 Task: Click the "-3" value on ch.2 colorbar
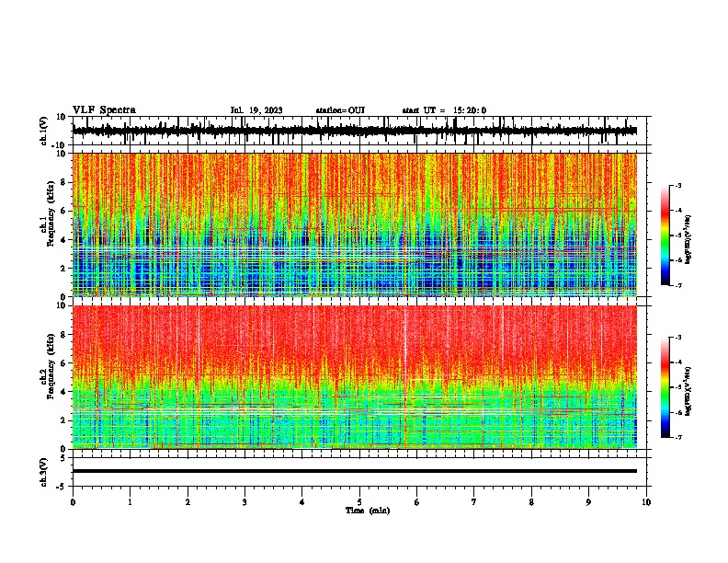[677, 338]
